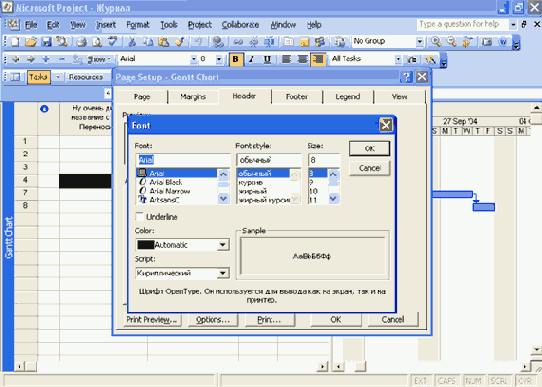
Task: Click the Copy Picture camera icon
Action: click(487, 42)
